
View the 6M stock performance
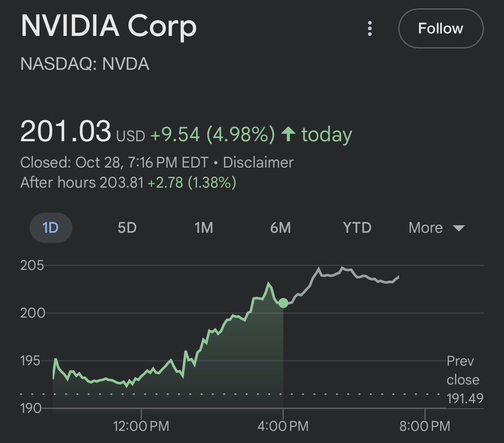click(x=281, y=228)
